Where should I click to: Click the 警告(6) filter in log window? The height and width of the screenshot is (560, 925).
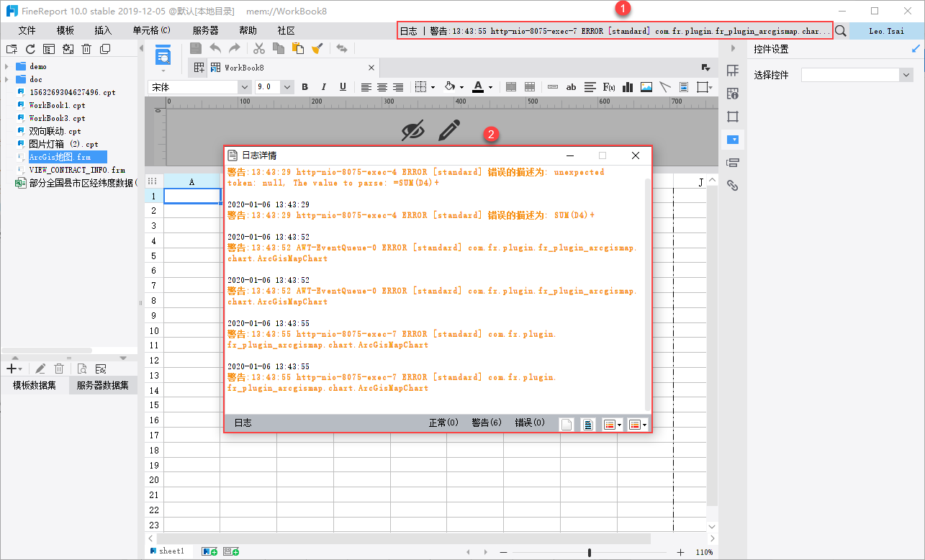coord(487,423)
